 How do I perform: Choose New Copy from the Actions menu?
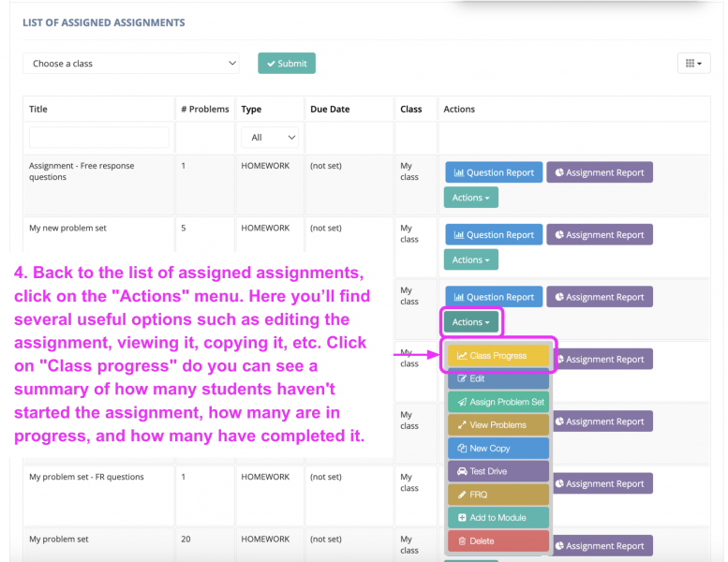(498, 449)
